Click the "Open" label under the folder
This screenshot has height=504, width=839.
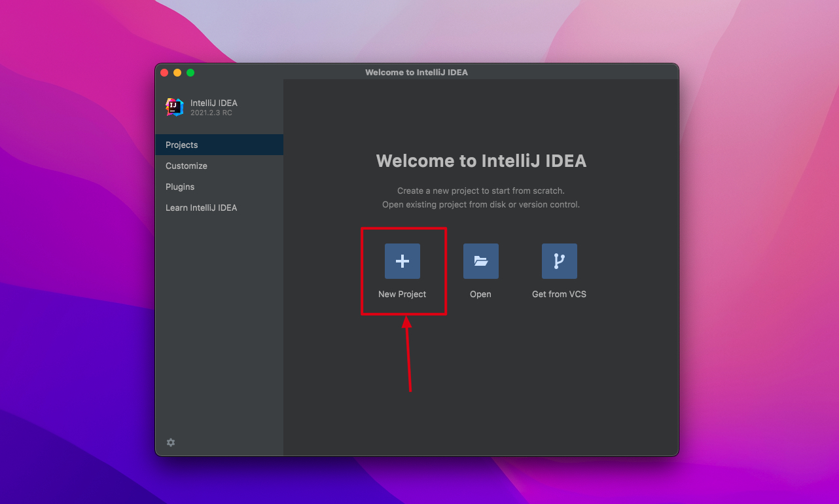(x=480, y=295)
